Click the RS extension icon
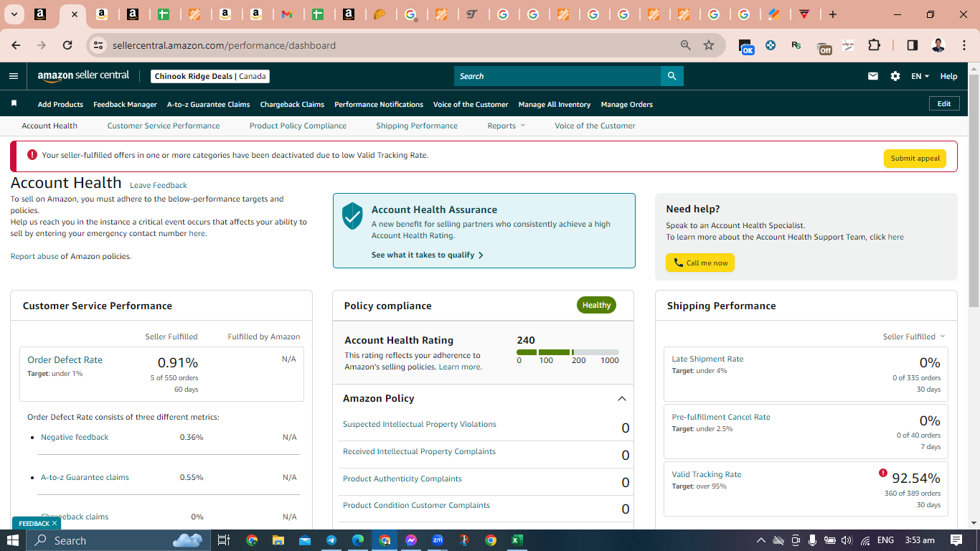Image resolution: width=980 pixels, height=551 pixels. tap(796, 45)
